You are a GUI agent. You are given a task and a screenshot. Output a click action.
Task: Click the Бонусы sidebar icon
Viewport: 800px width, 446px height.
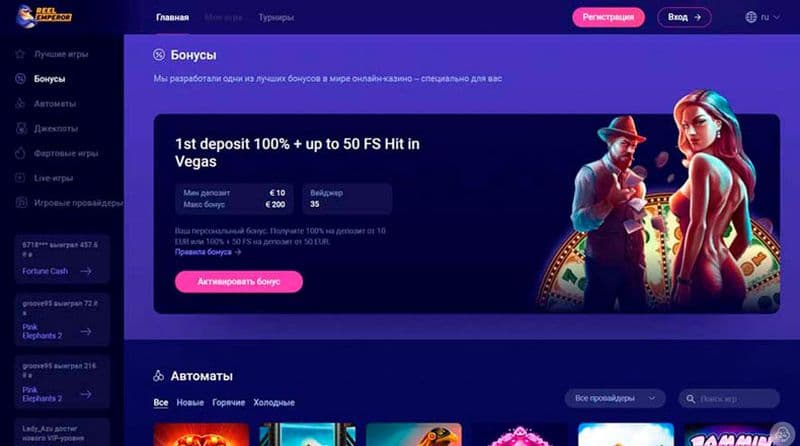pos(20,79)
